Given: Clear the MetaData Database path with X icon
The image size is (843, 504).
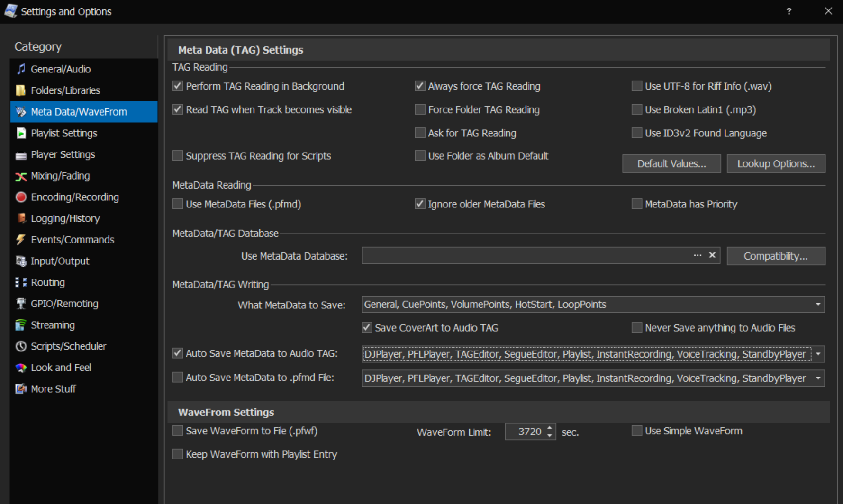Looking at the screenshot, I should click(x=712, y=255).
